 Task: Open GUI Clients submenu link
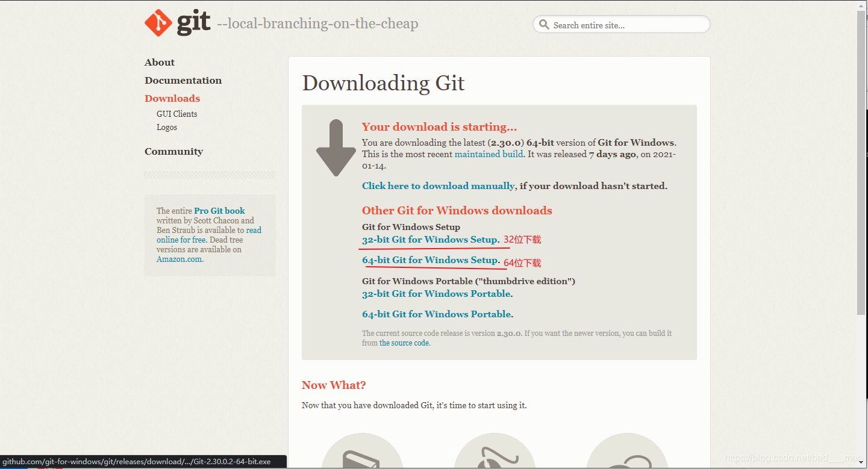pyautogui.click(x=177, y=114)
